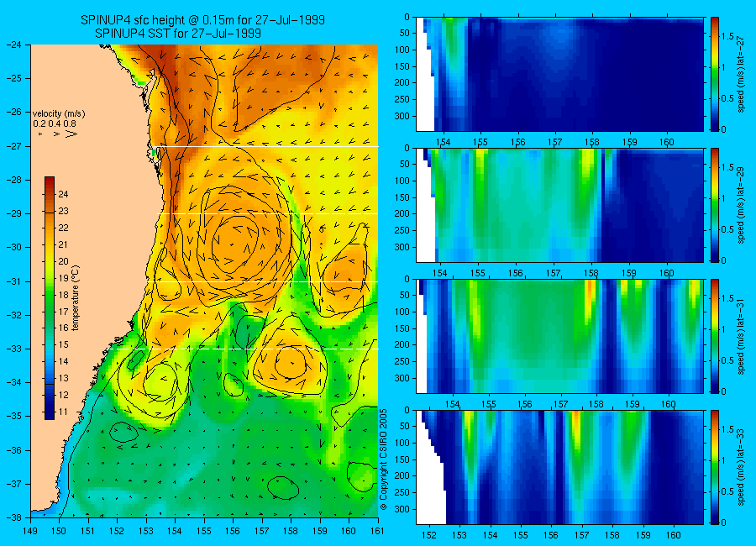Select the rotated 'temperature (°C)' label

[76, 297]
